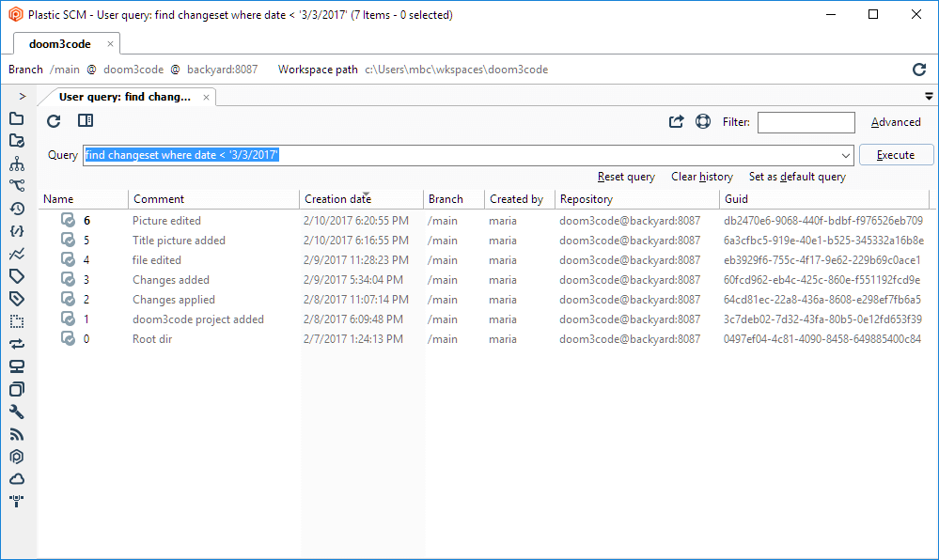939x560 pixels.
Task: Click the Execute button
Action: [x=896, y=155]
